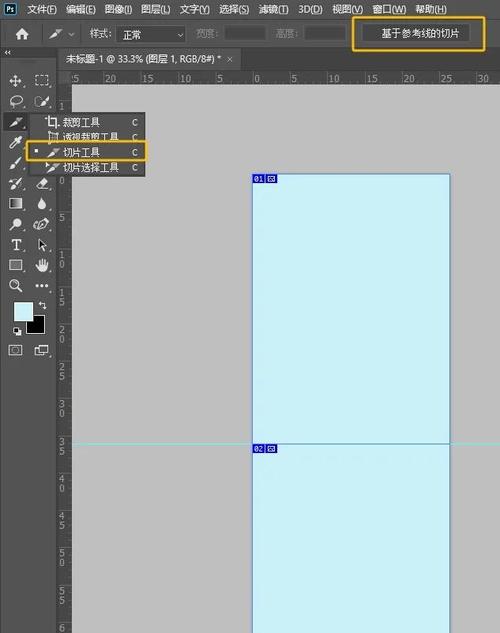
Task: Swap foreground and background colors
Action: [42, 305]
